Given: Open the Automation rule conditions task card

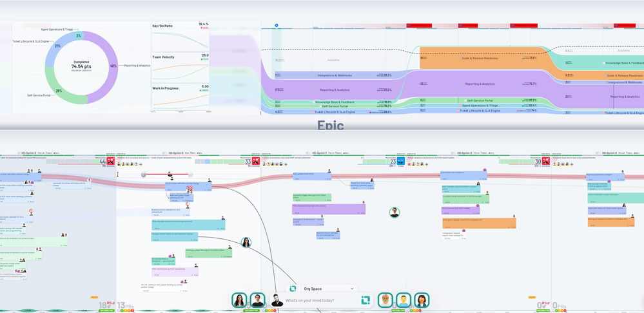Looking at the screenshot, I should 463,176.
